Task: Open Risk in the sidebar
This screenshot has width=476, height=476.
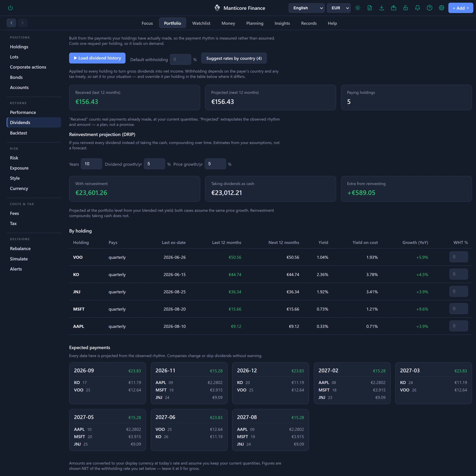Action: [34, 158]
